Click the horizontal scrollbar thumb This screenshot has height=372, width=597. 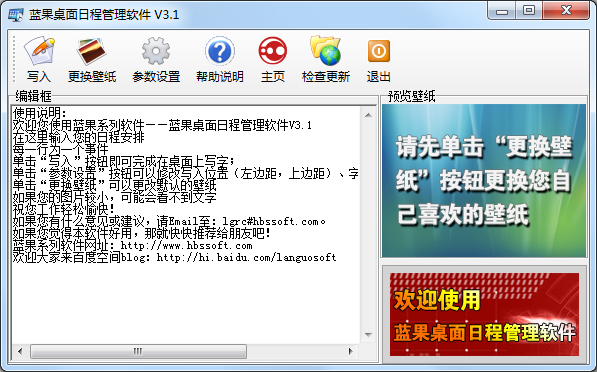138,351
